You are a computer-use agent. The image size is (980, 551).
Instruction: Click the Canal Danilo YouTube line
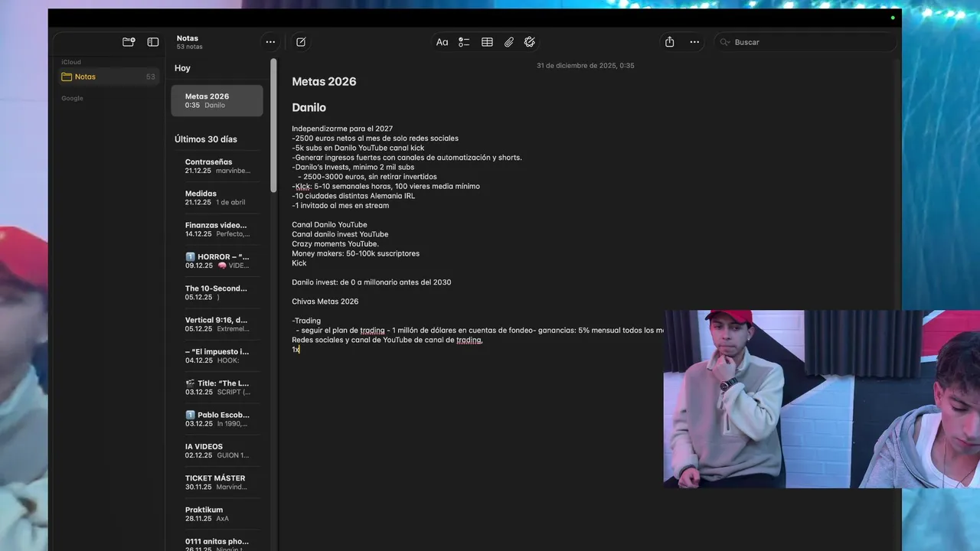pos(329,225)
